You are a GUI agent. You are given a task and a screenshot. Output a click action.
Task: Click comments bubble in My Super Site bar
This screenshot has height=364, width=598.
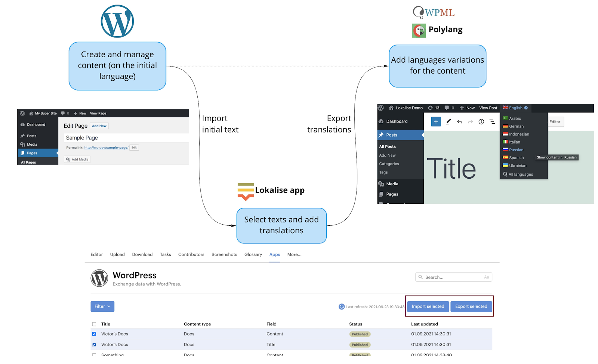coord(63,113)
